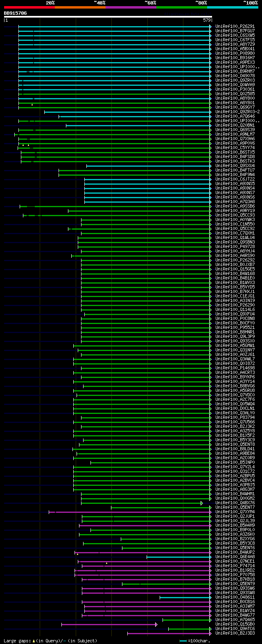
Task: Select the UniRef100_P14698 label
Action: [235, 368]
